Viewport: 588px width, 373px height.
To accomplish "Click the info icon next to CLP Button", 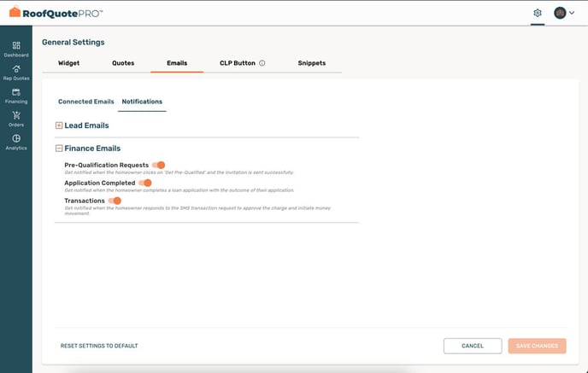I will [262, 63].
